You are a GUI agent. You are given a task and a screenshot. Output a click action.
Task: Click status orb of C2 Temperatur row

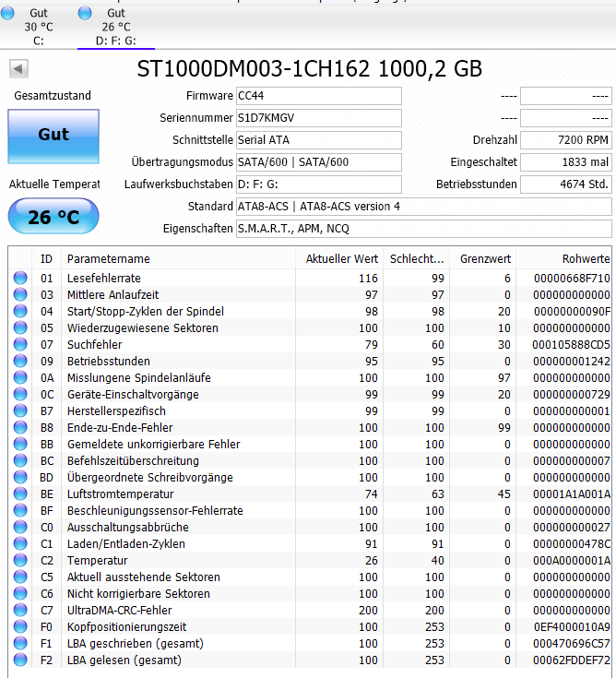20,561
